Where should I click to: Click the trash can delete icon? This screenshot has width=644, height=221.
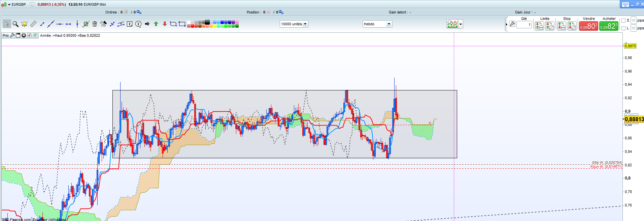pyautogui.click(x=95, y=24)
